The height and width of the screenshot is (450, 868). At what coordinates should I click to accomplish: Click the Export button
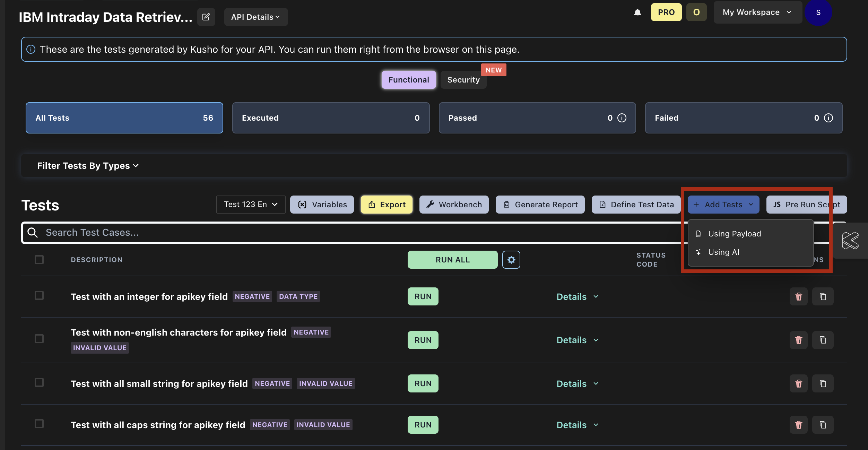click(x=387, y=205)
